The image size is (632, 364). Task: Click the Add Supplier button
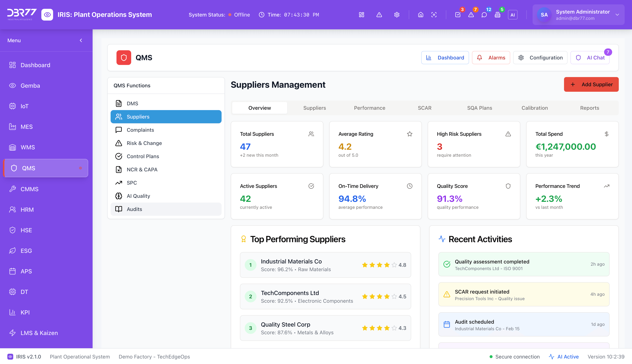591,84
